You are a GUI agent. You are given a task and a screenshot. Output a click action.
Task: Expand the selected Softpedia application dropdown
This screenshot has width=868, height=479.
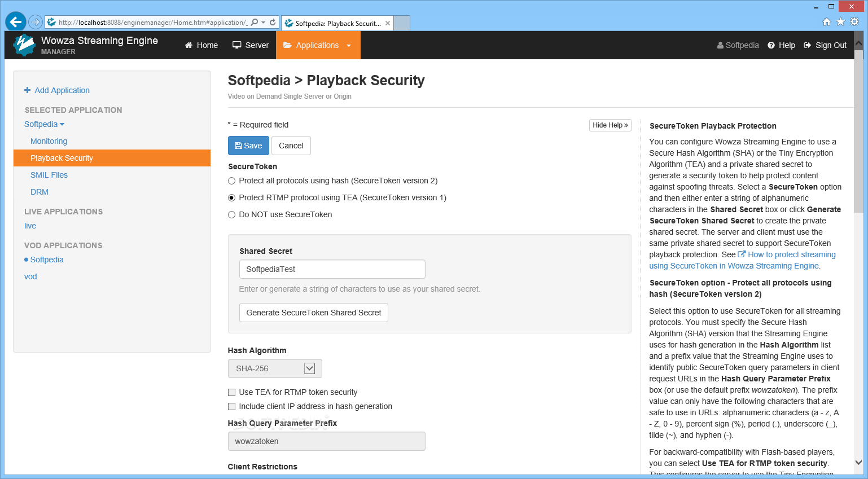(x=45, y=124)
